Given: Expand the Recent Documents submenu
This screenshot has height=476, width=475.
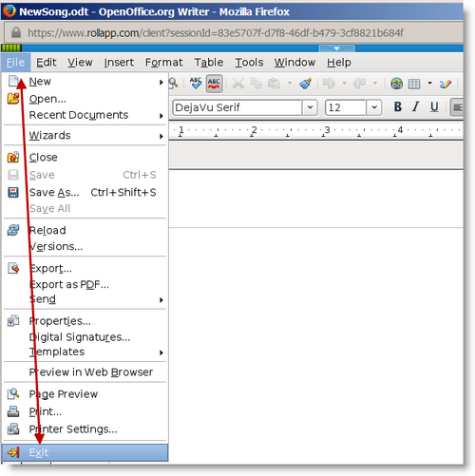Looking at the screenshot, I should (x=85, y=115).
